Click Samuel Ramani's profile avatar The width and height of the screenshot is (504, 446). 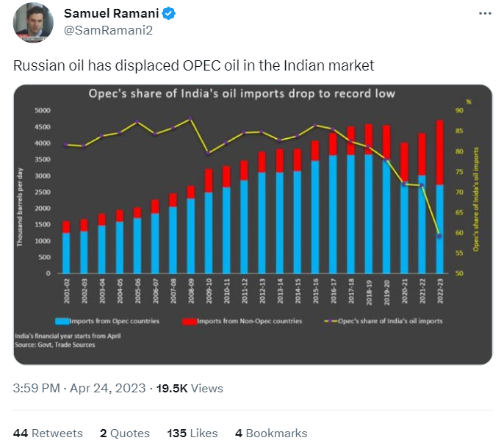point(33,23)
